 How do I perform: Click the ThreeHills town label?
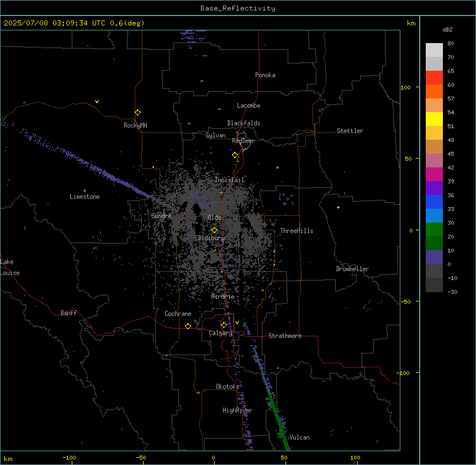[297, 231]
